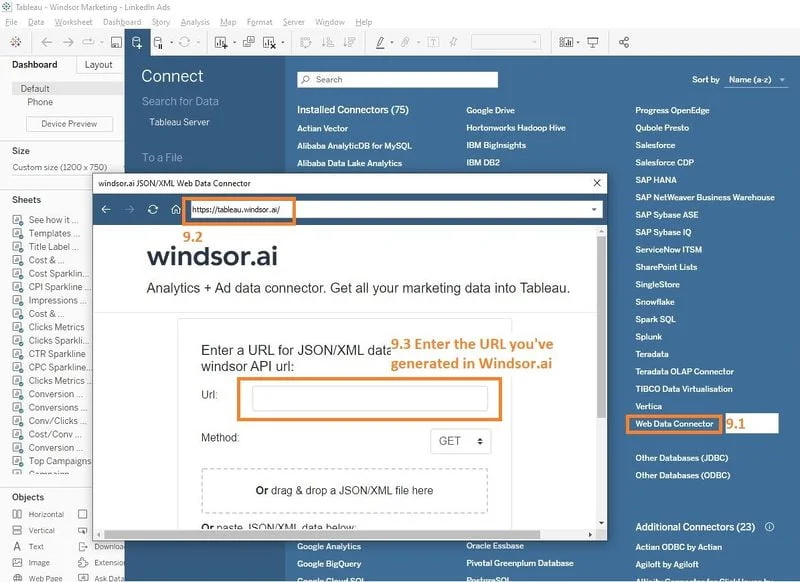Click the Pause Auto Updates icon

pyautogui.click(x=159, y=42)
